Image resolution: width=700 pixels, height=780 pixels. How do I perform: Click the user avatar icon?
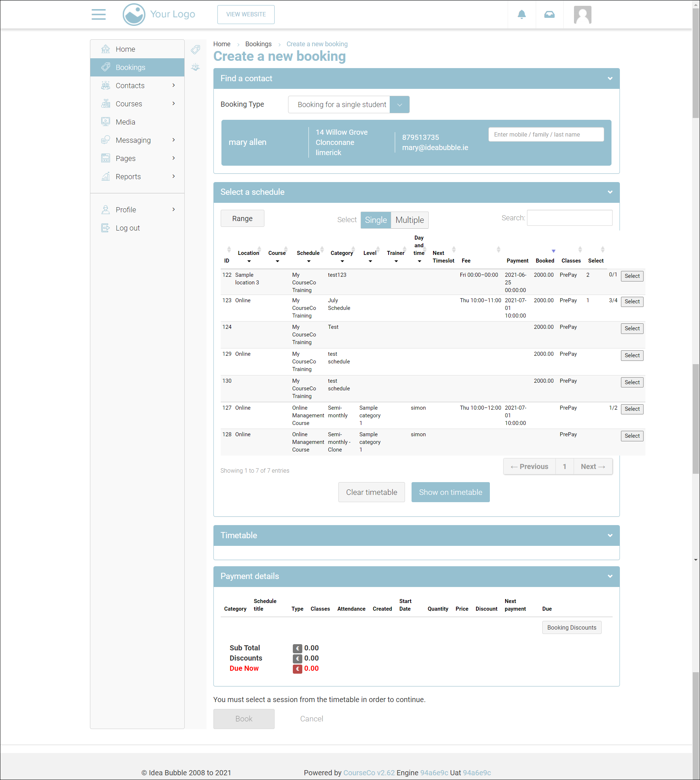(x=582, y=15)
